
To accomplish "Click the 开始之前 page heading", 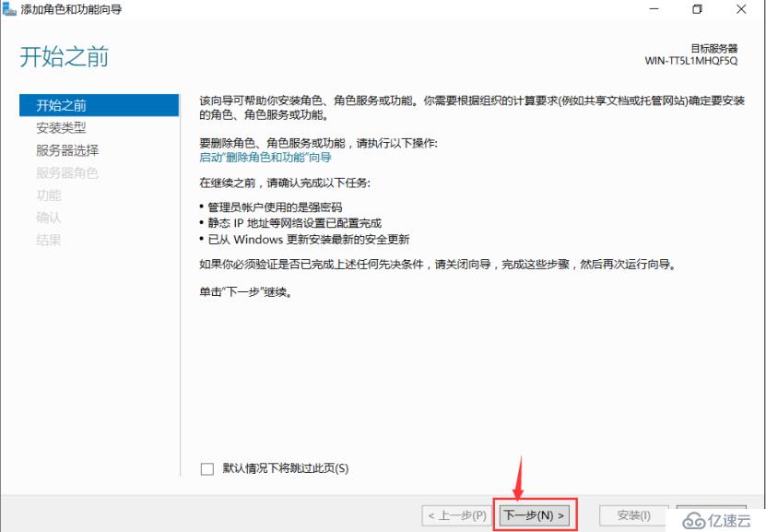I will point(64,56).
